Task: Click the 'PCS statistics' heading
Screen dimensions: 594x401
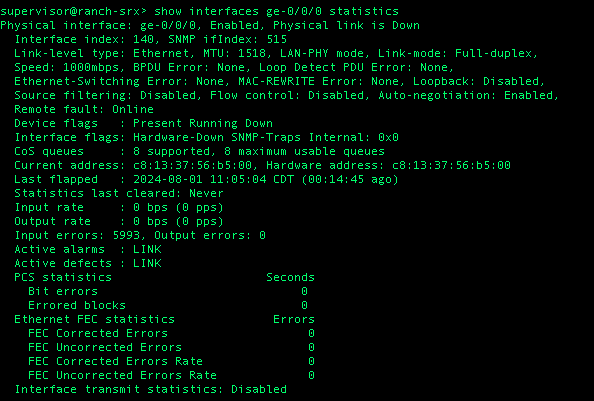Action: (63, 278)
